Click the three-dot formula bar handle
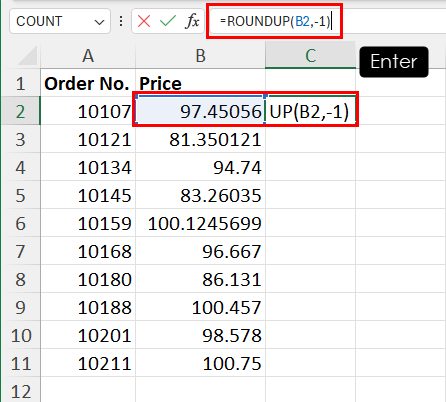 pos(121,21)
